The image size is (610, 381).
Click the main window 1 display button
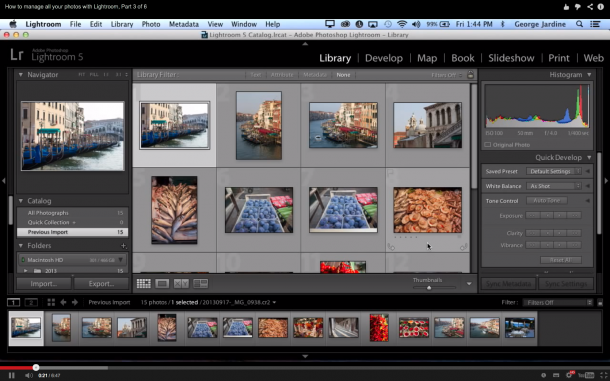(x=13, y=302)
